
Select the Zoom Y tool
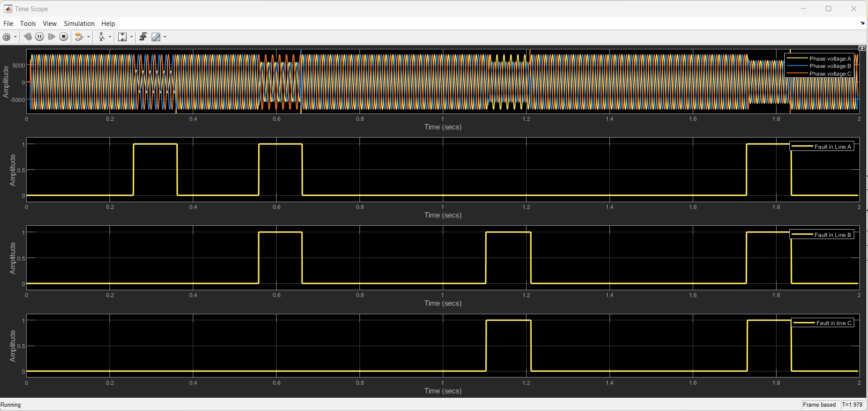point(101,37)
